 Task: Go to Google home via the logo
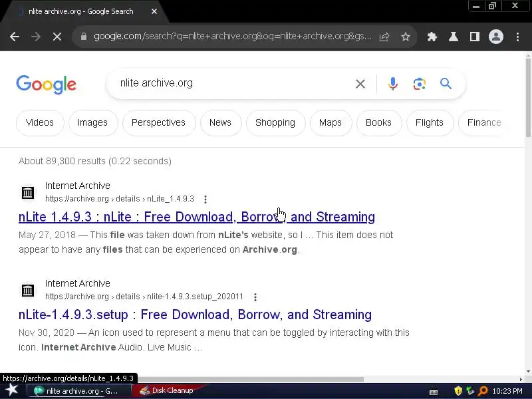pos(46,84)
